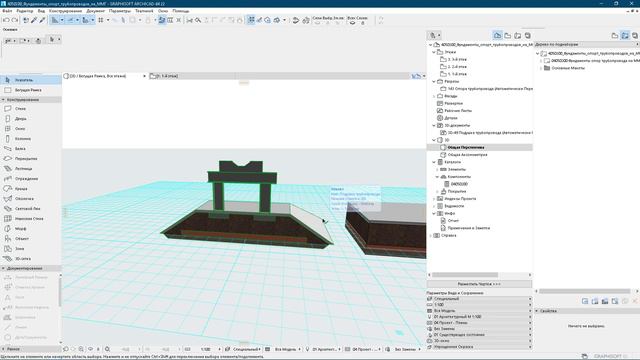Expand the Элементы catalog node
This screenshot has height=360, width=640.
point(438,169)
